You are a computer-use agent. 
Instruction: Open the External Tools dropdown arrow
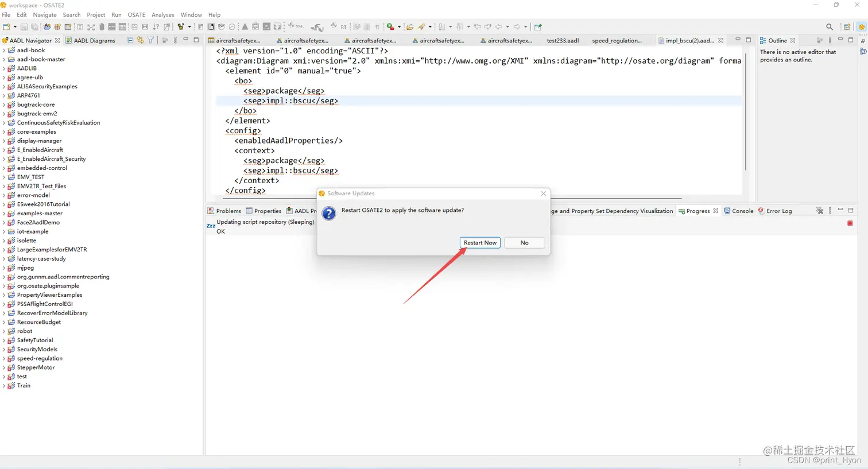[x=399, y=26]
